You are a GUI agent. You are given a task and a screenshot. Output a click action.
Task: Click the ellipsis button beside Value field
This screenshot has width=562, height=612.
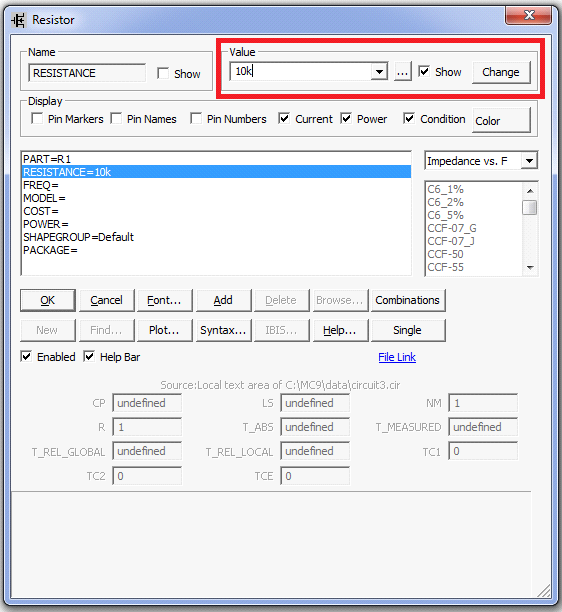click(402, 72)
